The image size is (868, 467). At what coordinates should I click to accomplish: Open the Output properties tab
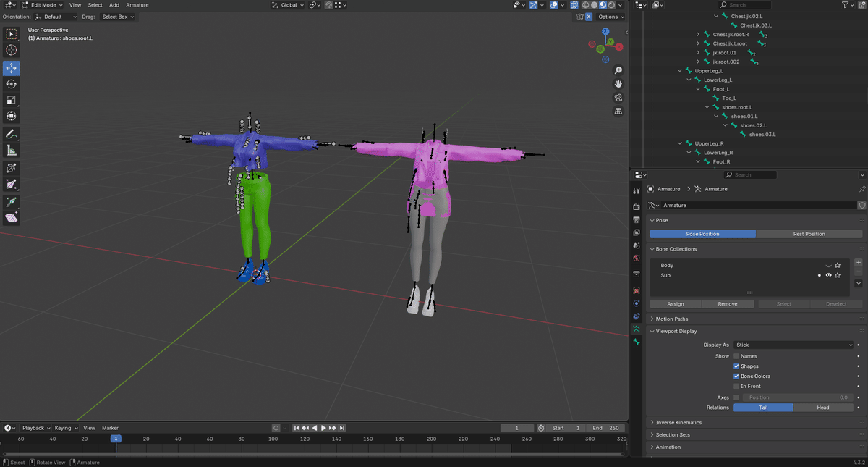[x=637, y=219]
